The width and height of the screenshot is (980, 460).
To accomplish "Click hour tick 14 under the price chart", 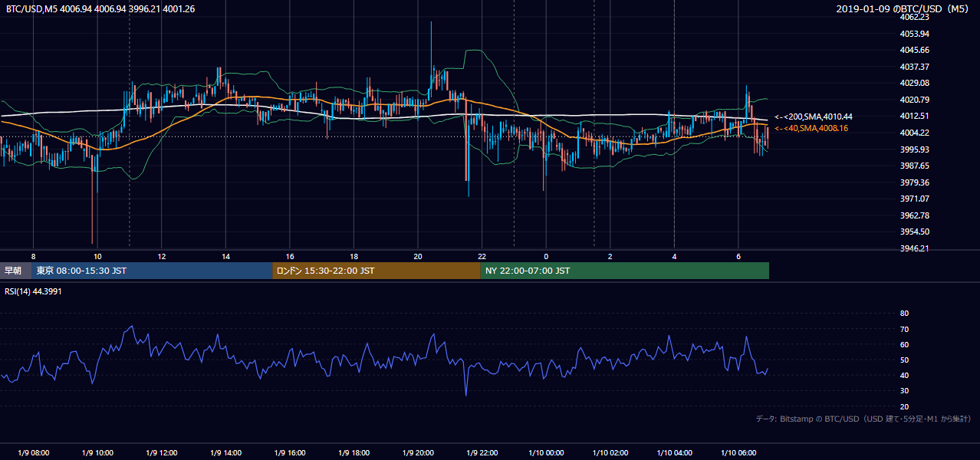I will [225, 256].
